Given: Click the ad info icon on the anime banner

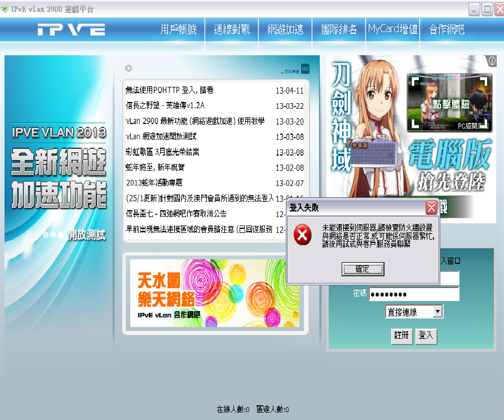Looking at the screenshot, I should pyautogui.click(x=492, y=61).
